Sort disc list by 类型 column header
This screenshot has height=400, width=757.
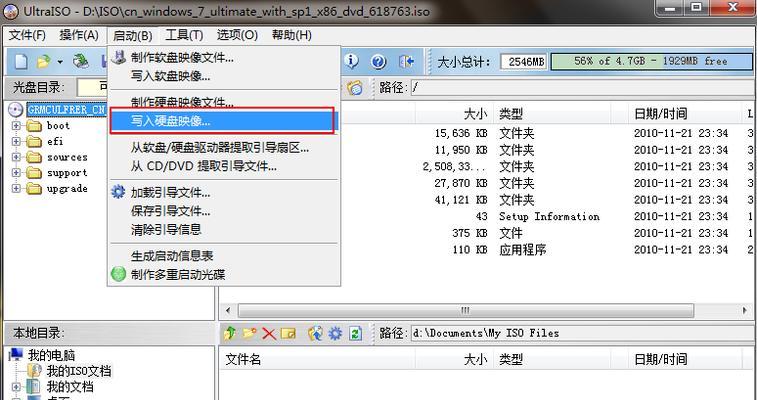[x=511, y=114]
